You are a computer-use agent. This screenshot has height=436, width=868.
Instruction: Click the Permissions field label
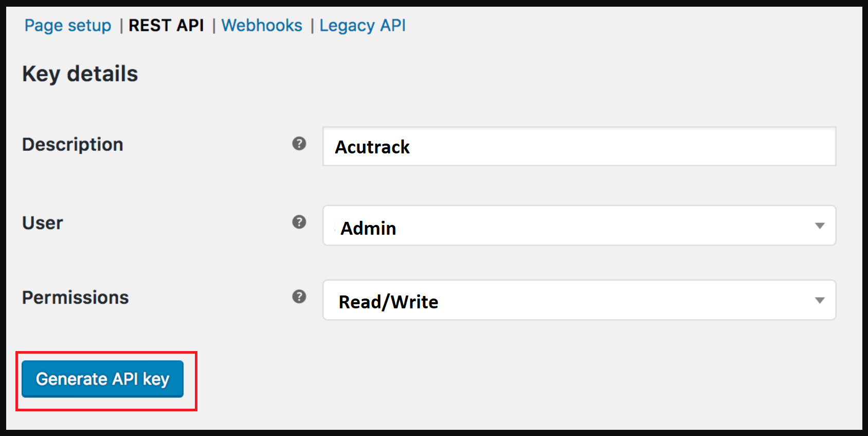(76, 298)
